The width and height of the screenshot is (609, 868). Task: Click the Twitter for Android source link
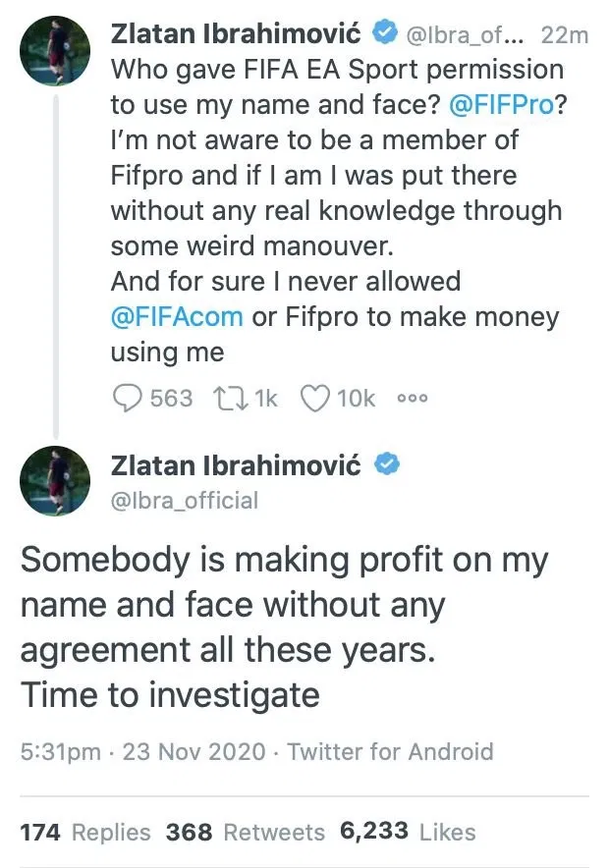click(390, 752)
